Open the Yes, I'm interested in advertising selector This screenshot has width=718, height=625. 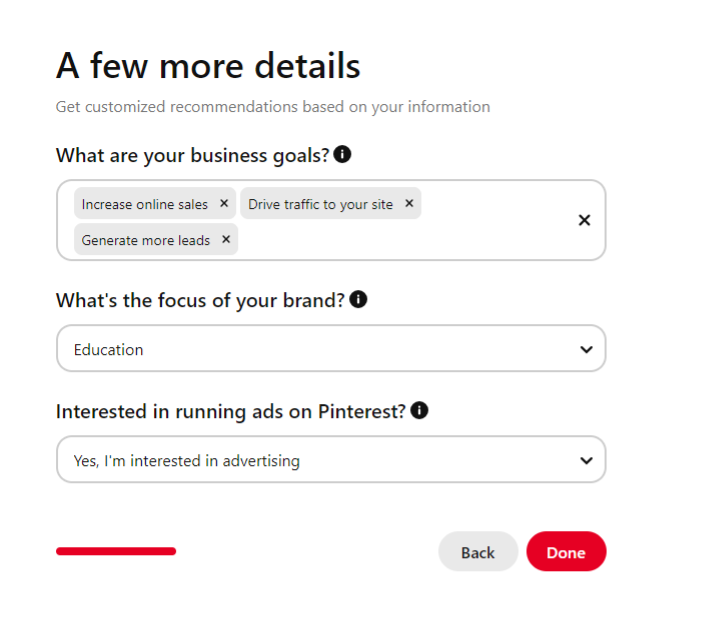pos(331,459)
